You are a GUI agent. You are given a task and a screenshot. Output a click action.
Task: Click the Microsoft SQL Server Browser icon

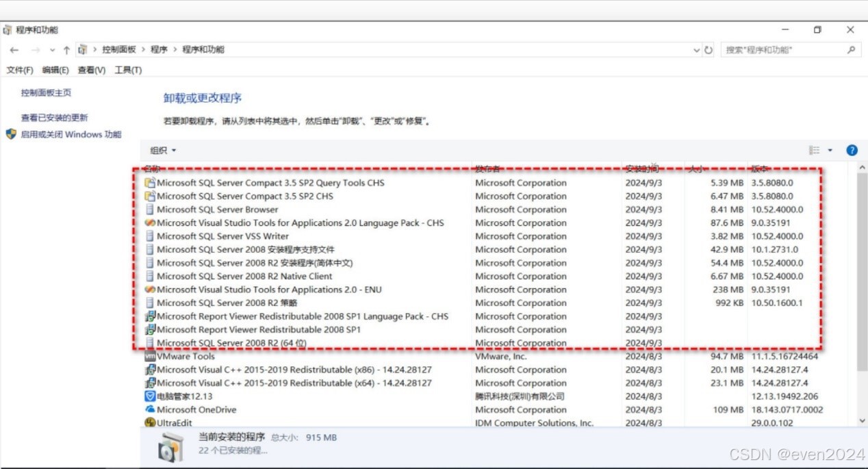(x=150, y=210)
